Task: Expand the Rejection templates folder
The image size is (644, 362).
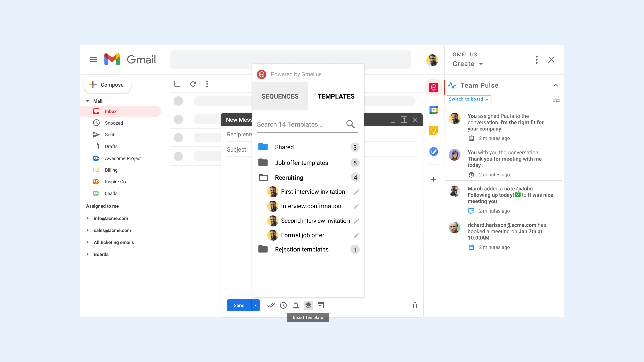Action: (308, 249)
